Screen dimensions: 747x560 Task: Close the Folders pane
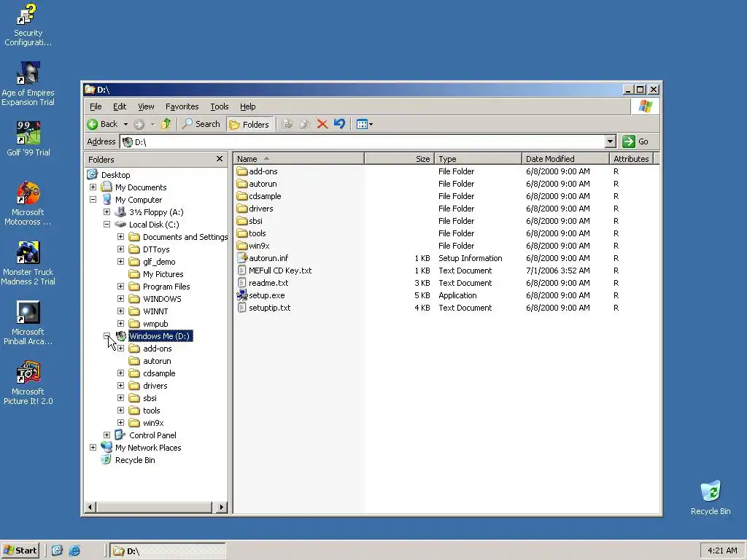coord(219,159)
